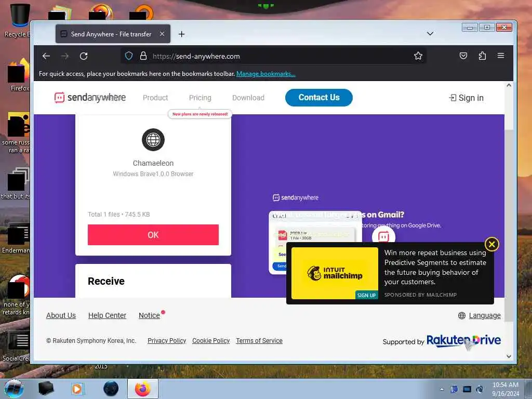The height and width of the screenshot is (399, 532).
Task: Open the black box taskbar icon
Action: point(46,389)
